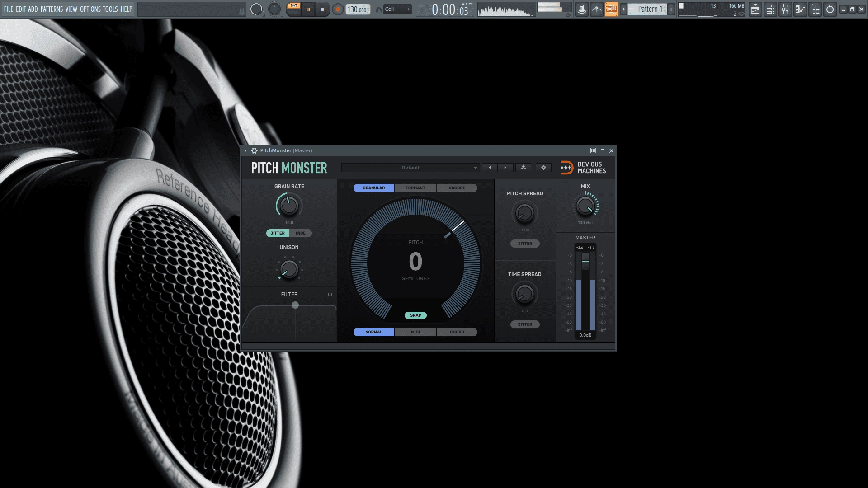Viewport: 868px width, 488px height.
Task: Click the oscilloscope output display
Action: (x=506, y=9)
